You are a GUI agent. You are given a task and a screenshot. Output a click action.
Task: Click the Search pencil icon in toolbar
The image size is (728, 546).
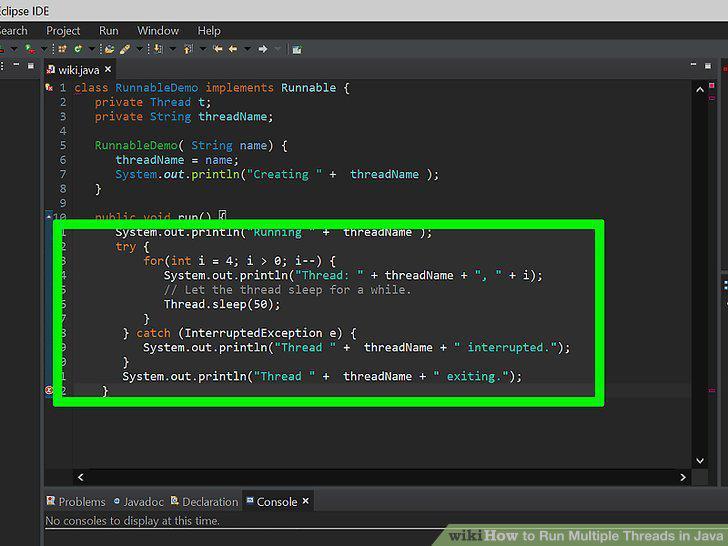(x=125, y=49)
